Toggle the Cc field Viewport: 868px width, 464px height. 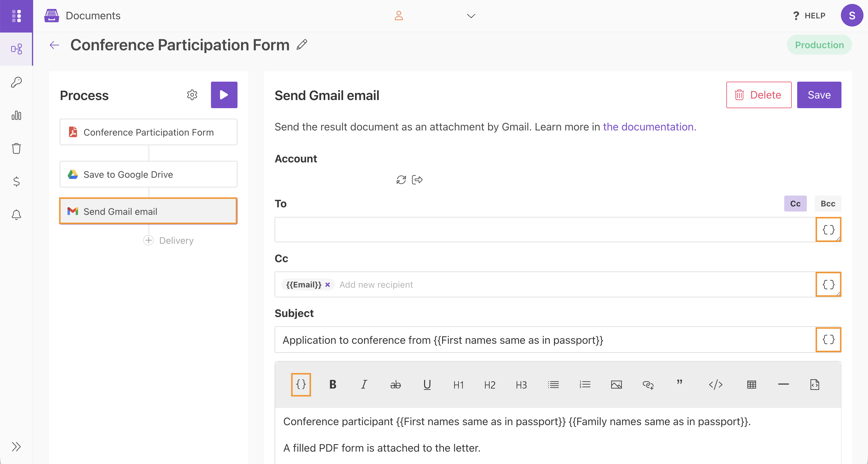(795, 203)
